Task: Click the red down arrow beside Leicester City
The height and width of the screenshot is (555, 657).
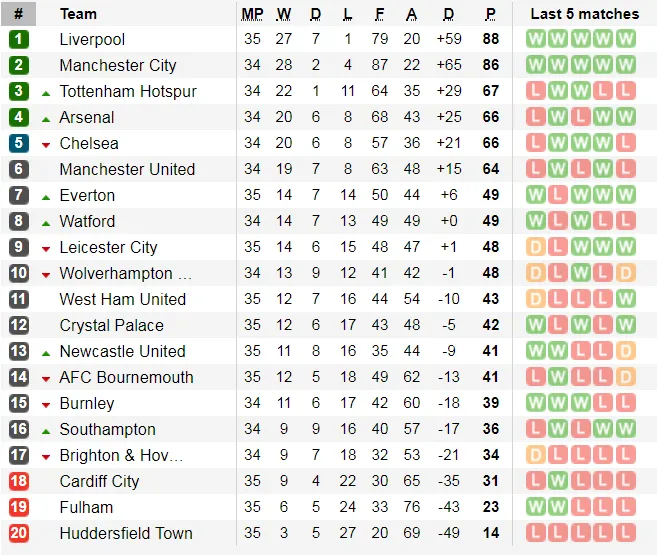Action: point(46,248)
